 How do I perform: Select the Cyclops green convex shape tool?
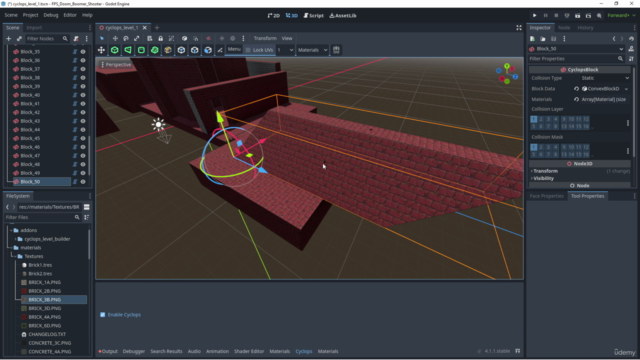[x=155, y=50]
